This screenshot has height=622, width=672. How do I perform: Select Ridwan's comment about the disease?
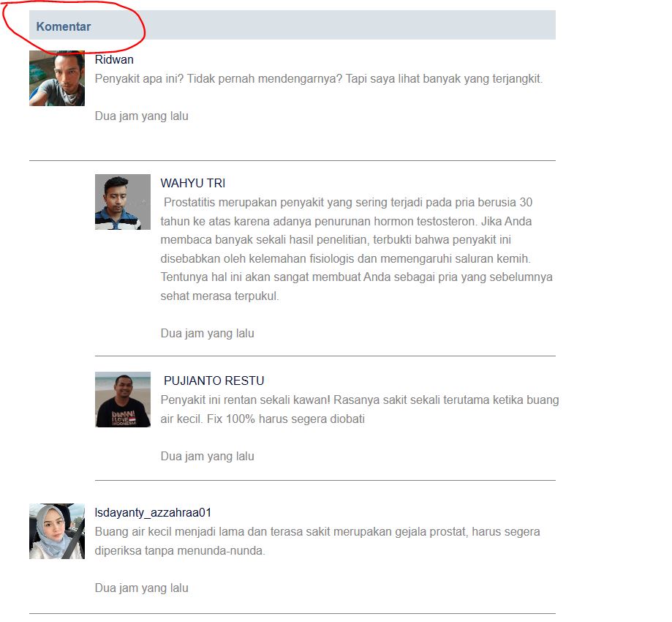coord(318,79)
